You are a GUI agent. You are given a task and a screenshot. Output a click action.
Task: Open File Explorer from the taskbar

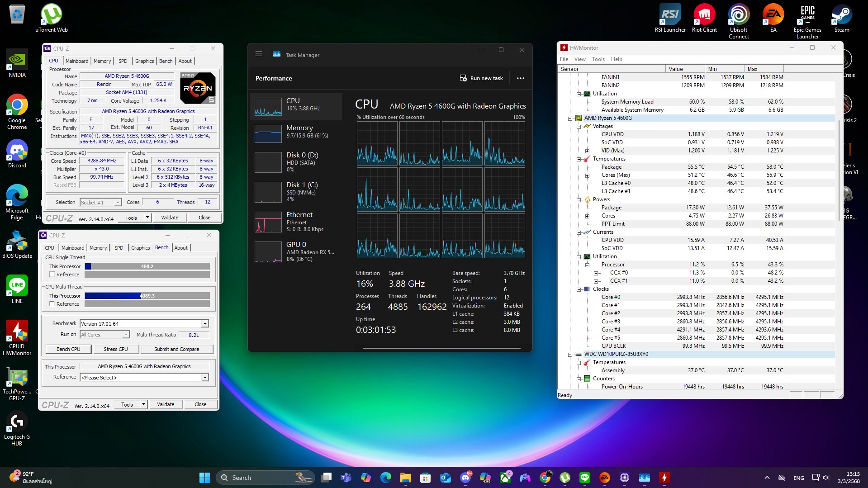click(x=405, y=478)
